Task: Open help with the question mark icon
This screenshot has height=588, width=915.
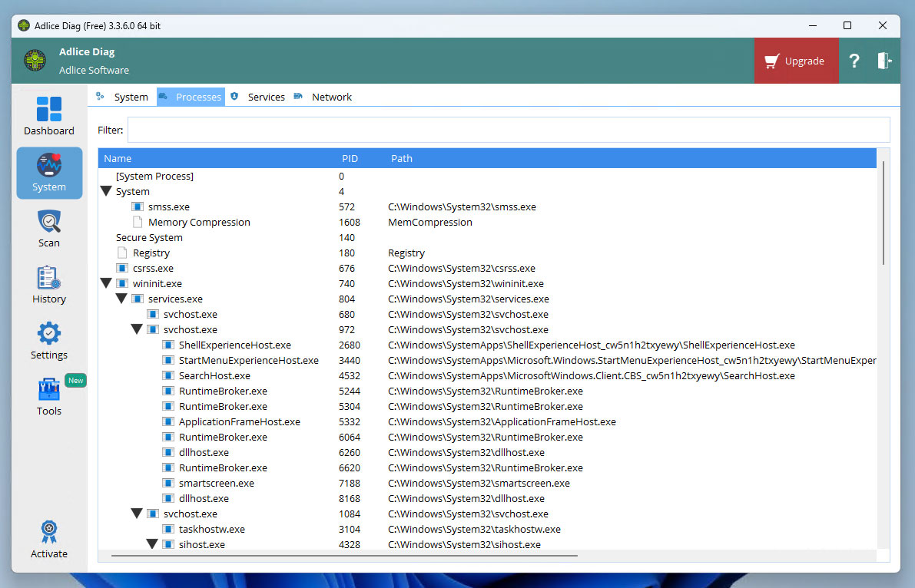Action: coord(854,61)
